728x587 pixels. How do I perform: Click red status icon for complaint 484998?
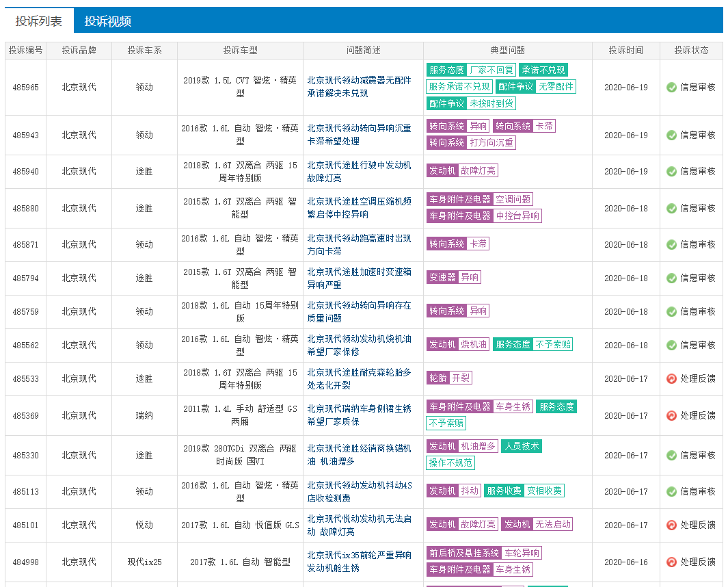671,562
